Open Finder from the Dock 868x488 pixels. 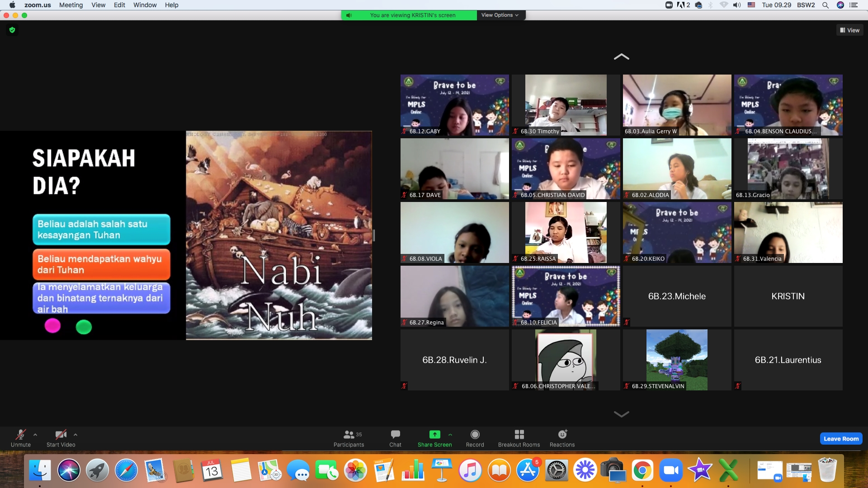(40, 471)
